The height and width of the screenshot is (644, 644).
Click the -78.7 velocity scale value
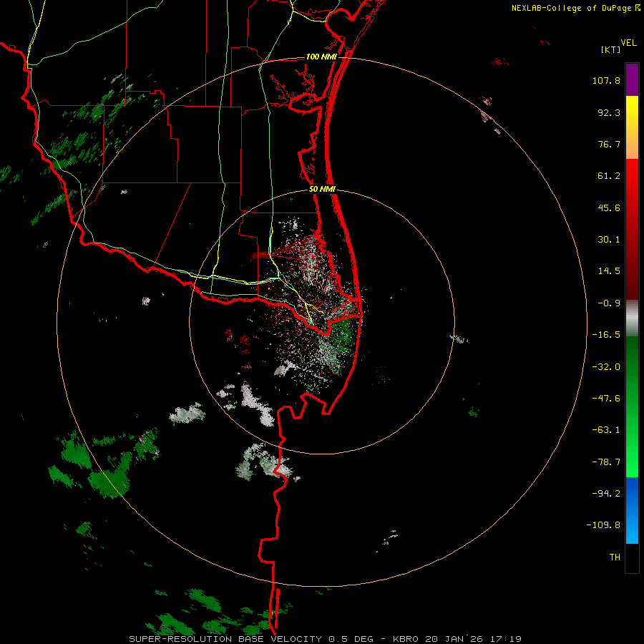606,462
